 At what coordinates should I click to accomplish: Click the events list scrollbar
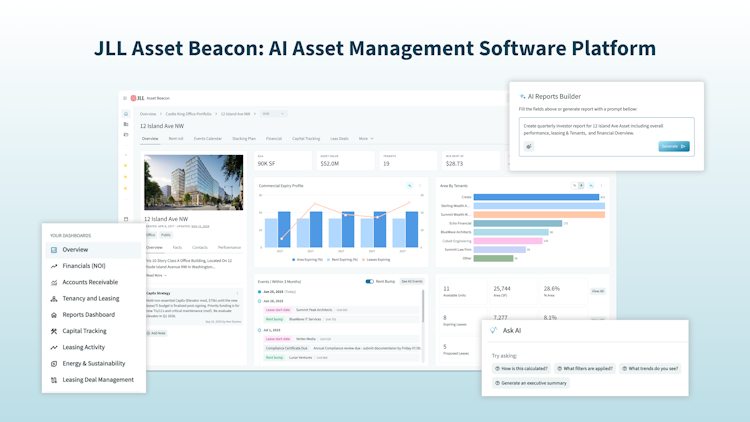[423, 306]
